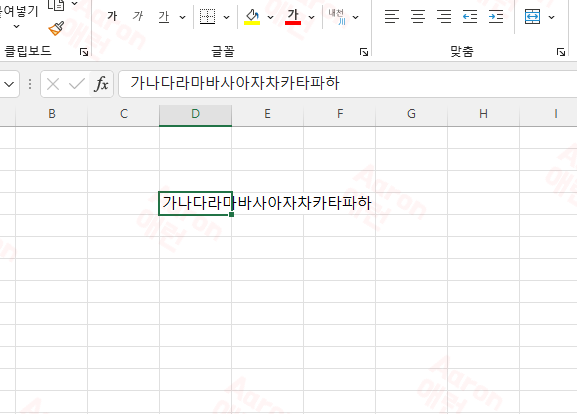The height and width of the screenshot is (414, 577).
Task: Click the phonetic guide (내천) icon
Action: tap(337, 17)
